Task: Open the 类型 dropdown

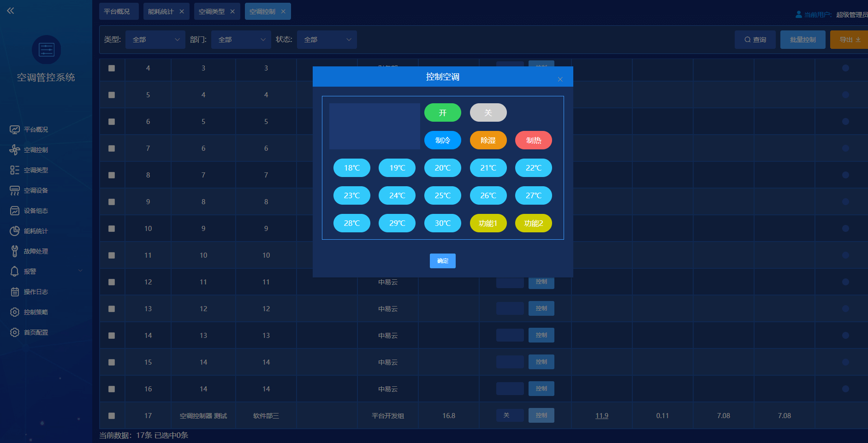Action: coord(155,40)
